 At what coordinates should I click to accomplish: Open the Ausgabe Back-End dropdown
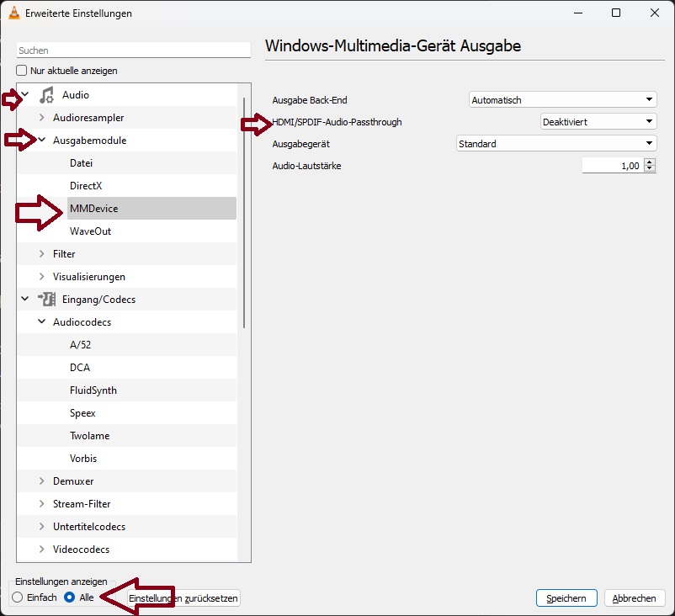[563, 99]
